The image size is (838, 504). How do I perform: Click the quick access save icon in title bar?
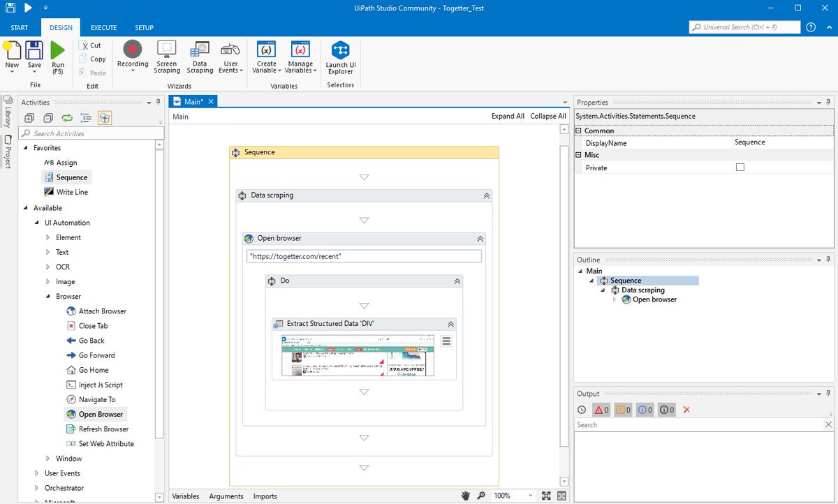[9, 8]
